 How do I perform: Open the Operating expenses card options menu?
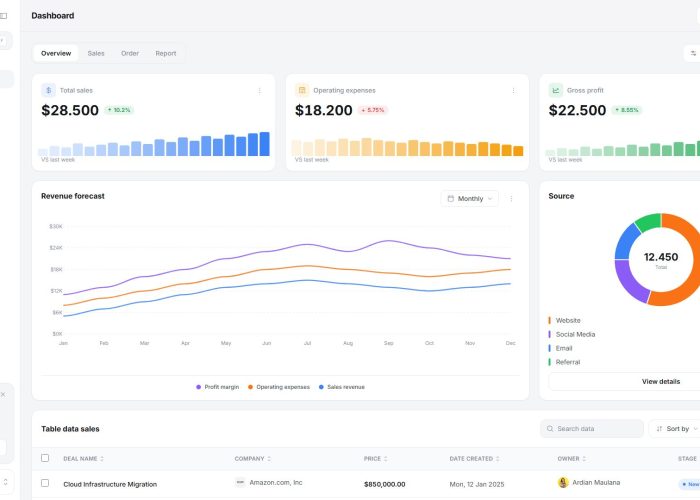point(513,91)
